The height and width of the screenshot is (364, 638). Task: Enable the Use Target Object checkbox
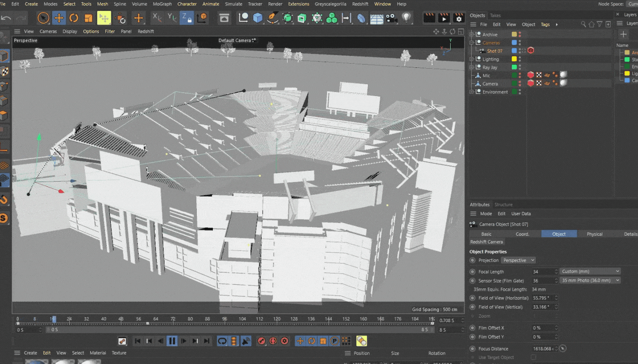[x=534, y=358]
